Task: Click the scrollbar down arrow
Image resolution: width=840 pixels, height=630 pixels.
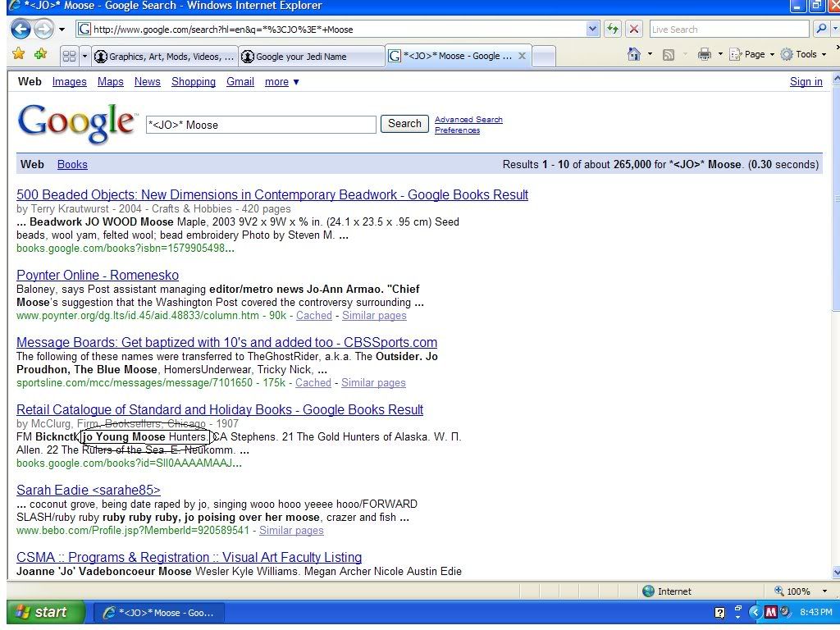Action: [836, 573]
